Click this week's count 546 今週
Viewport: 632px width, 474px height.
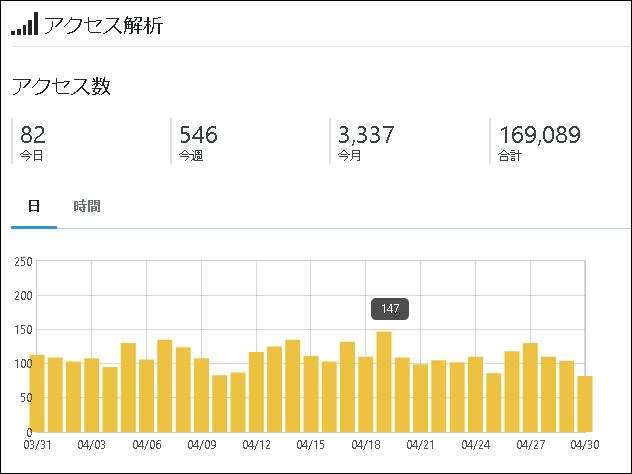tap(198, 141)
